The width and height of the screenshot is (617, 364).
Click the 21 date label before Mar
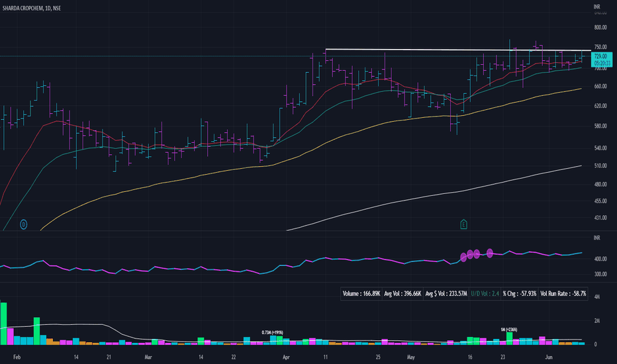click(x=109, y=357)
